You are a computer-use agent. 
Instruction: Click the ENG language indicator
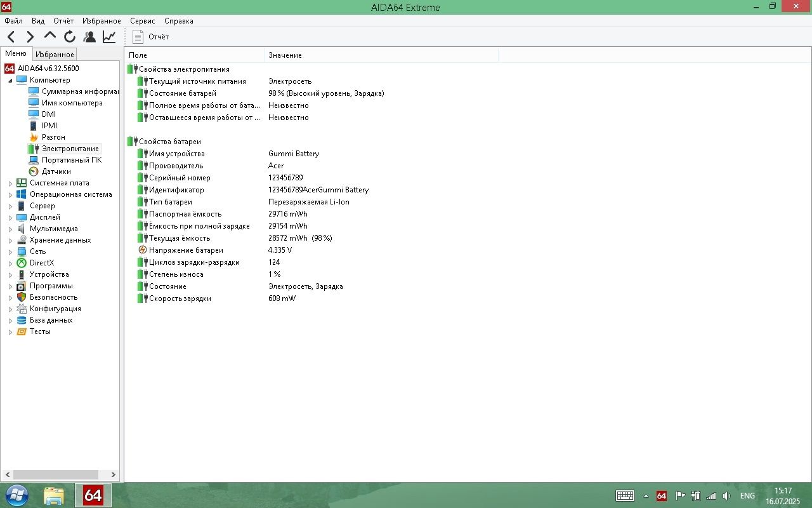tap(747, 496)
